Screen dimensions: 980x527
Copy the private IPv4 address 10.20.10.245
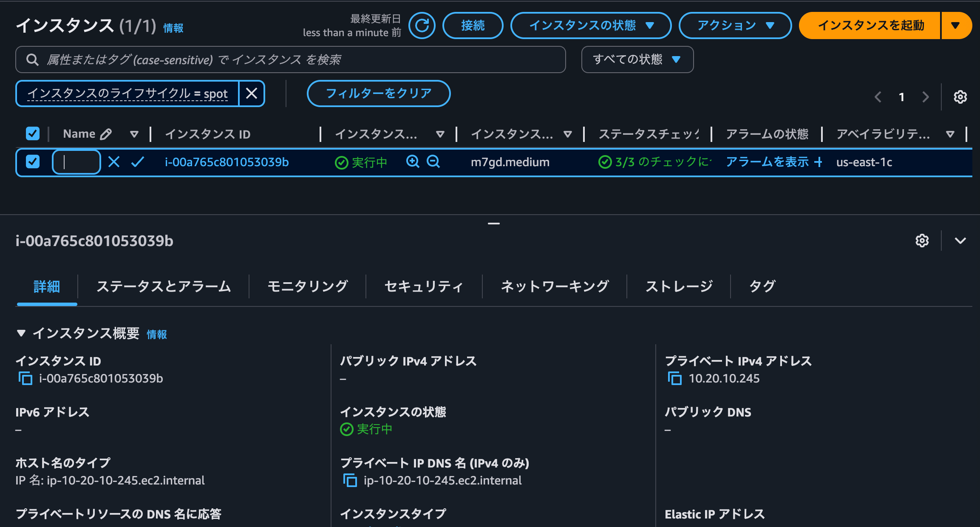click(674, 378)
